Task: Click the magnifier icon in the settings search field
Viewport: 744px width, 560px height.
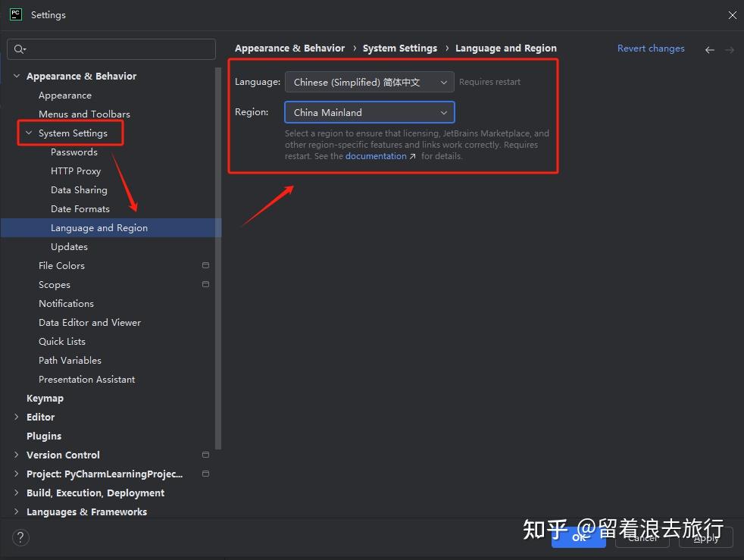Action: click(18, 48)
